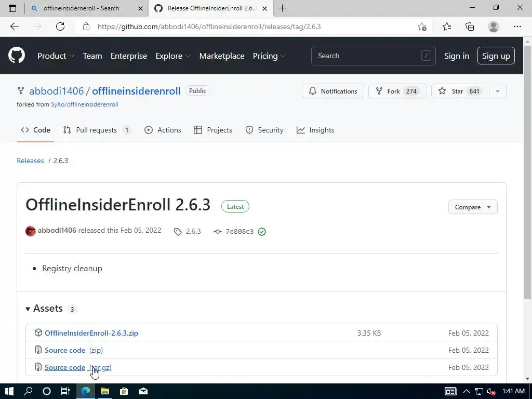Switch to the Pull requests tab
This screenshot has width=532, height=399.
(x=97, y=130)
